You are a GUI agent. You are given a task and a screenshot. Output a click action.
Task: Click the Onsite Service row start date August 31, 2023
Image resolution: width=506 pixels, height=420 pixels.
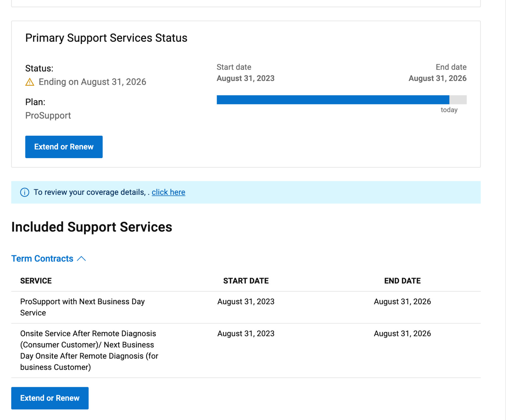coord(246,334)
